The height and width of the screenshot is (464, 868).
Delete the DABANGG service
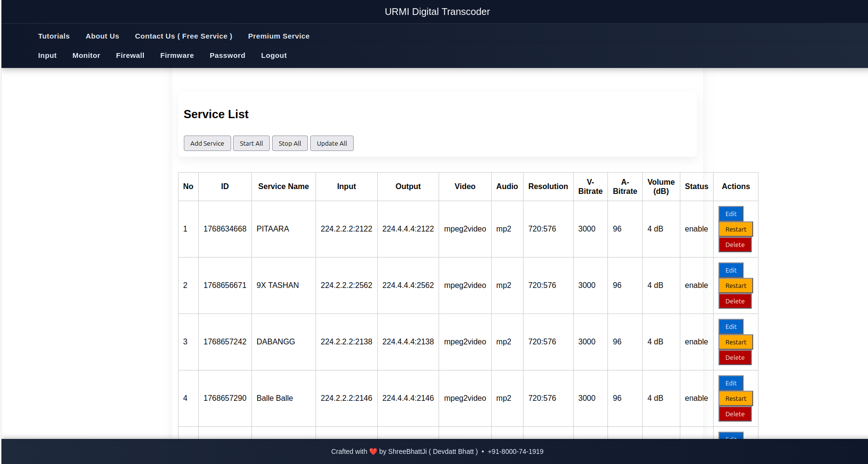734,357
